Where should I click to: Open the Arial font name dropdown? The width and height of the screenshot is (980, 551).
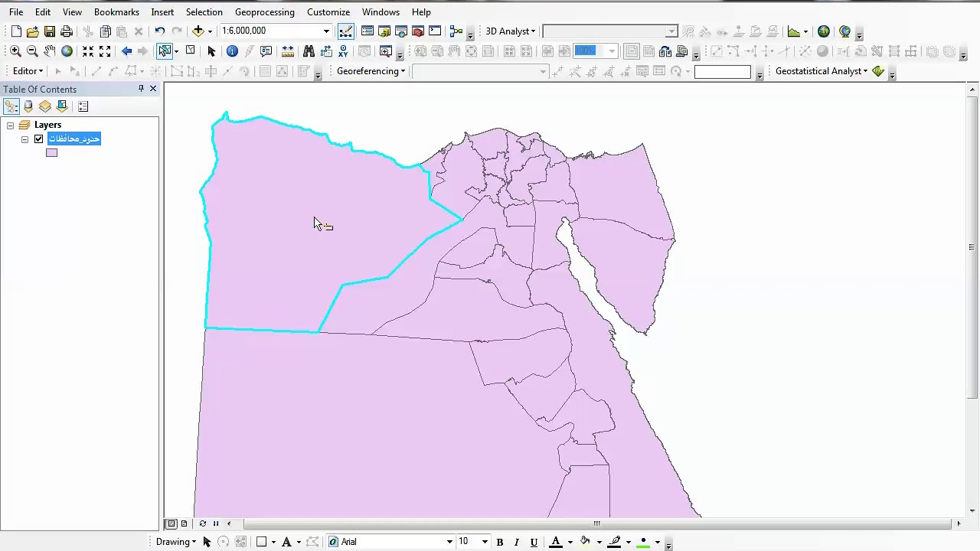(x=449, y=542)
